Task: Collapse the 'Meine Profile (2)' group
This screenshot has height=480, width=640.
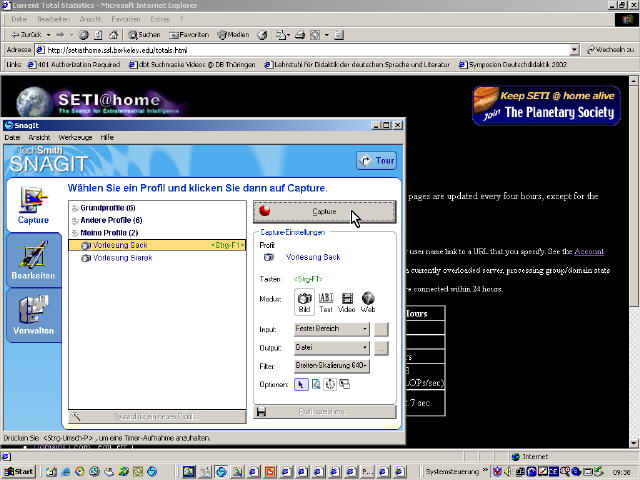Action: coord(74,232)
